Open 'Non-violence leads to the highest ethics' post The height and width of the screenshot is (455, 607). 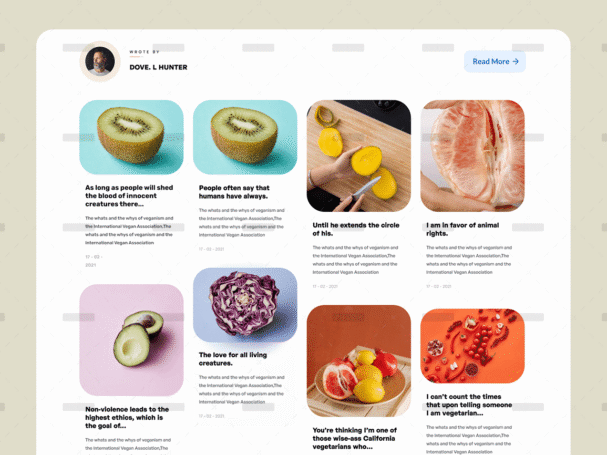point(127,417)
